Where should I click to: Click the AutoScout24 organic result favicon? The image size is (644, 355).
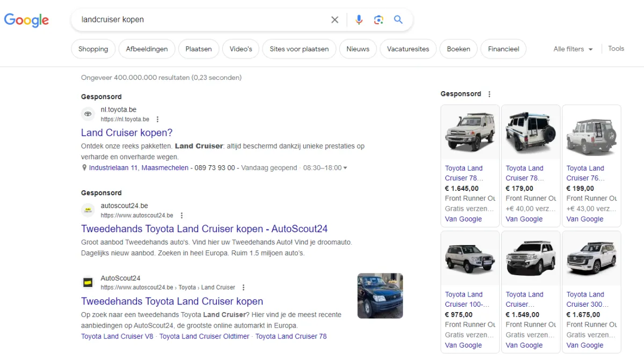pos(88,282)
